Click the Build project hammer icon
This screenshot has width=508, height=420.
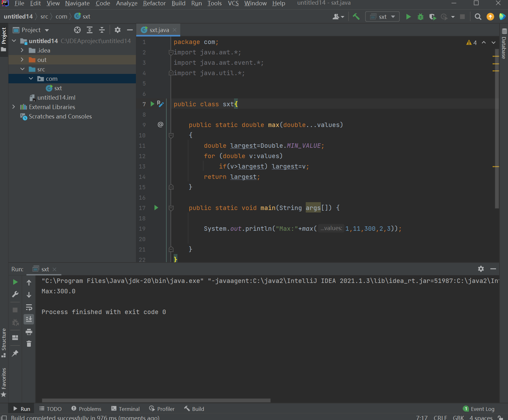pos(356,17)
